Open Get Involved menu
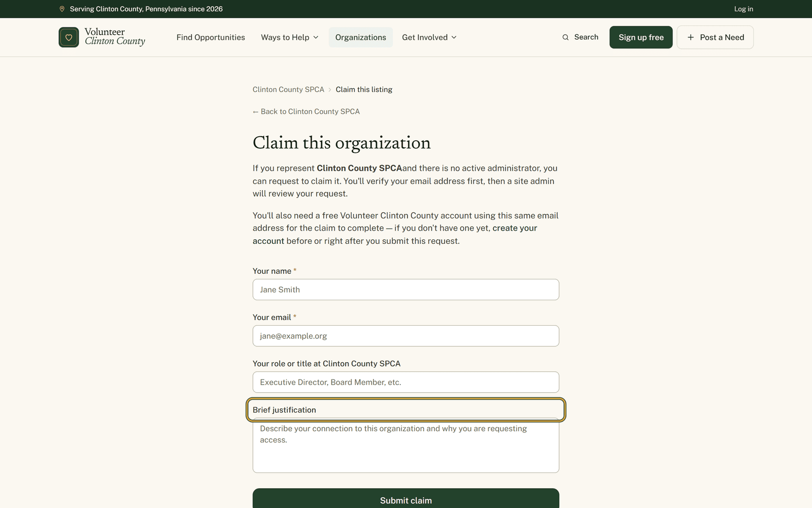The image size is (812, 508). click(429, 37)
